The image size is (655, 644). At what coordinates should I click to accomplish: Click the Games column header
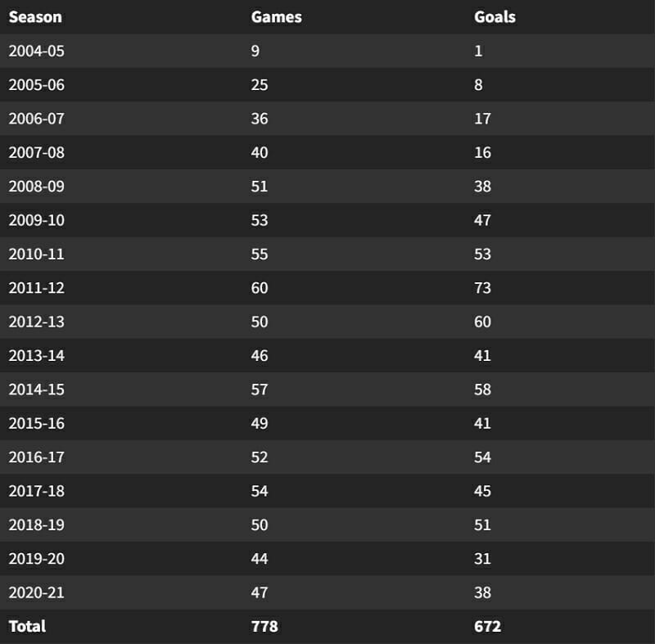coord(276,16)
